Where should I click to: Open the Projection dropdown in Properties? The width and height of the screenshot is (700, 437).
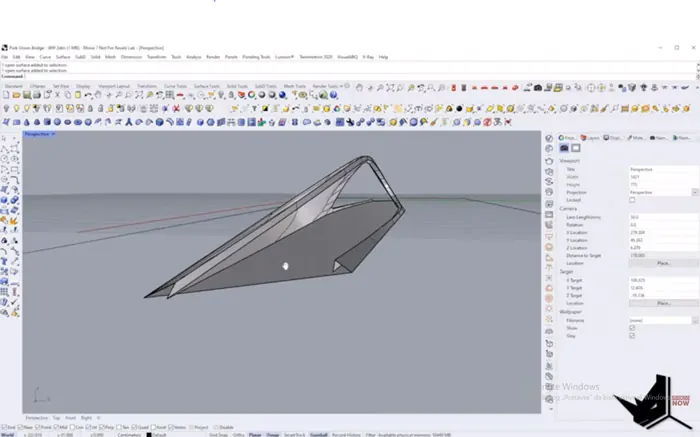[695, 192]
